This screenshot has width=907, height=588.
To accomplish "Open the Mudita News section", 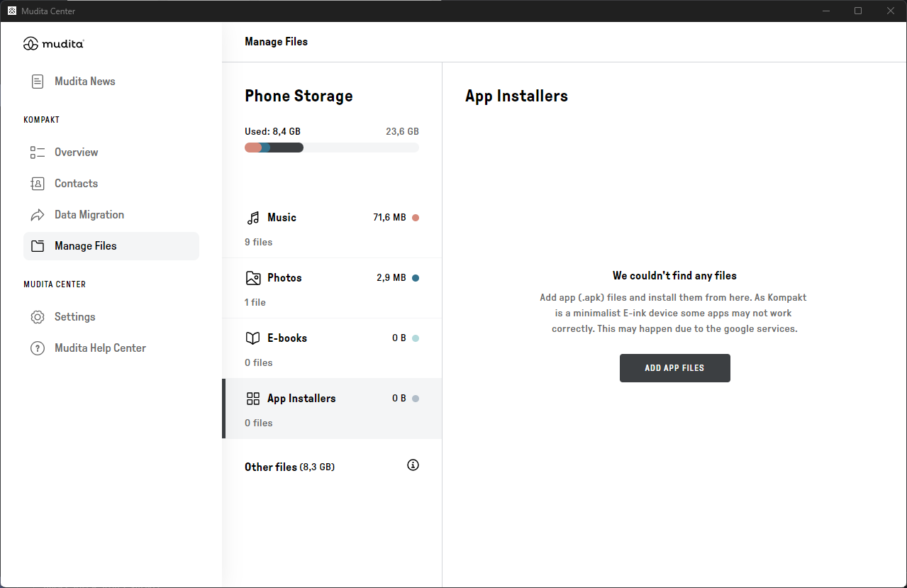I will tap(111, 82).
